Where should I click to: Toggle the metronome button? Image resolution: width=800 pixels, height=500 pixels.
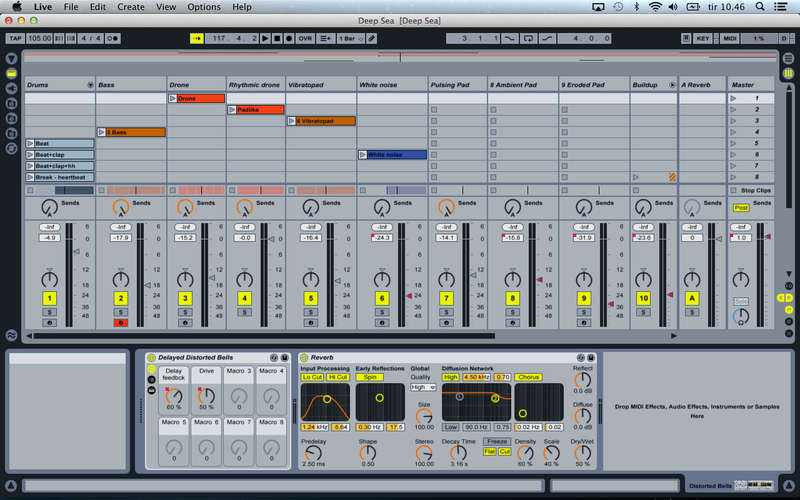click(112, 38)
